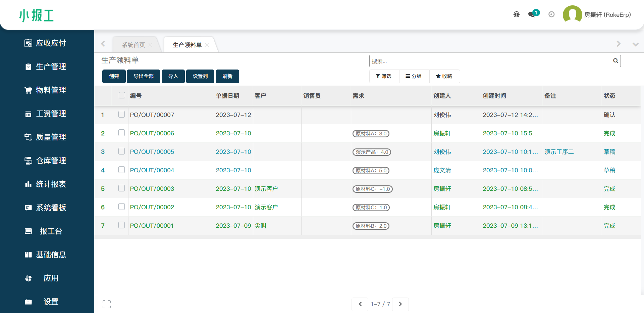Check the PO/OUT/00003 row checkbox
Image resolution: width=644 pixels, height=313 pixels.
[x=121, y=188]
